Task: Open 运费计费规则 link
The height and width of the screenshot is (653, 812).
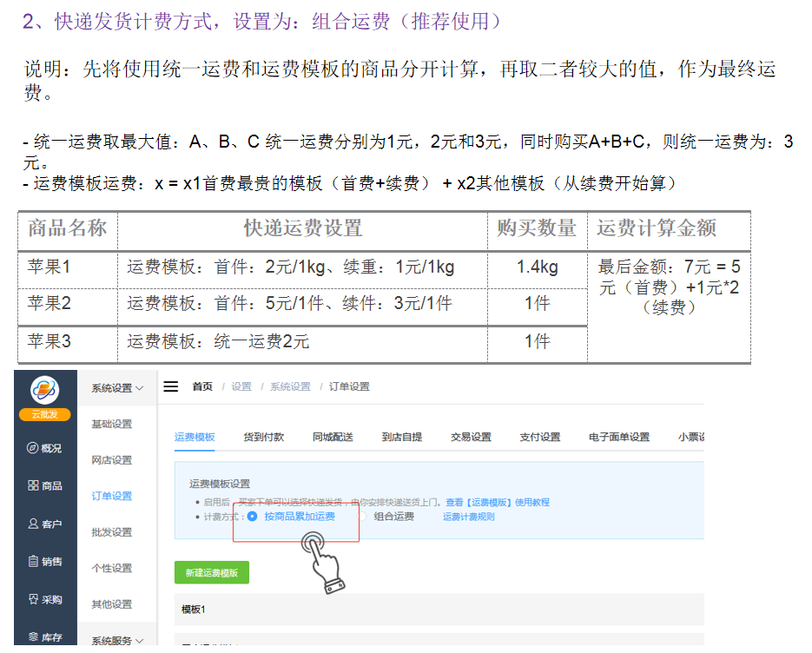Action: click(x=469, y=517)
